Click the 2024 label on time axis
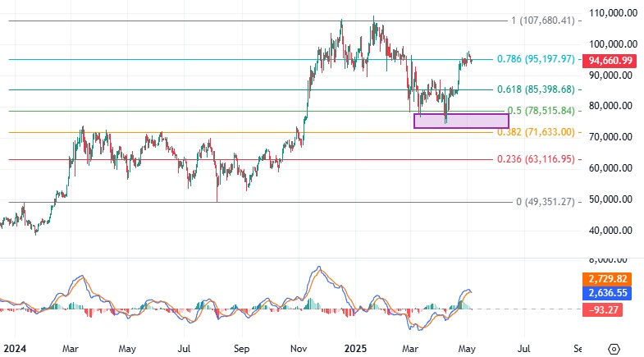The height and width of the screenshot is (357, 644). (15, 349)
